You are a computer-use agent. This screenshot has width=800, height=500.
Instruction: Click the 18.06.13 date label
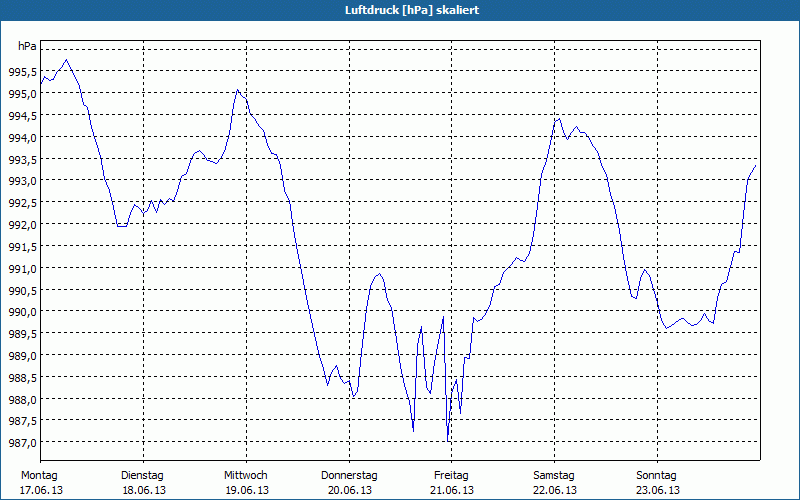[x=144, y=490]
